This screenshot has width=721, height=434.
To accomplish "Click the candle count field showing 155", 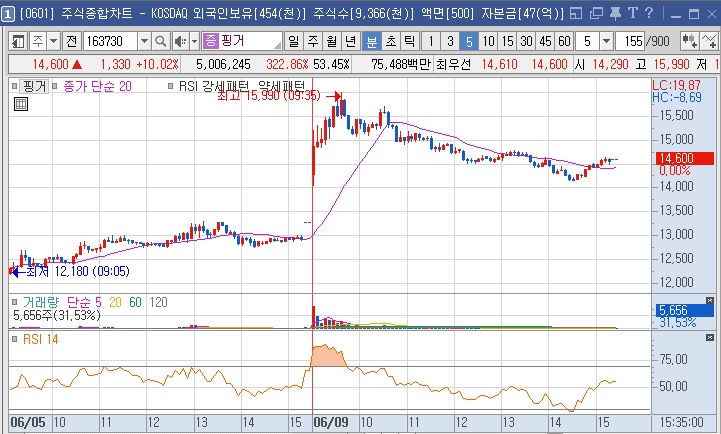I will 630,41.
